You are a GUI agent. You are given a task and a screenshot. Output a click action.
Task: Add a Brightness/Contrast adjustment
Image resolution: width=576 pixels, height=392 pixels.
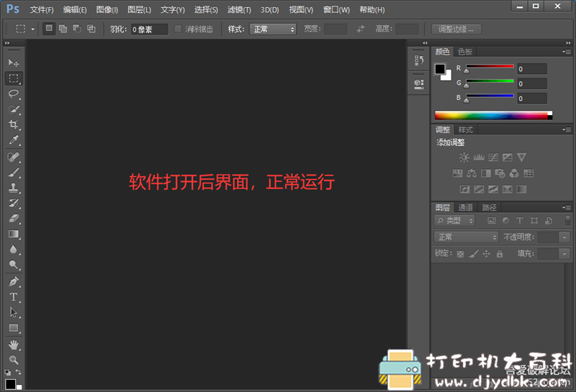pyautogui.click(x=464, y=158)
